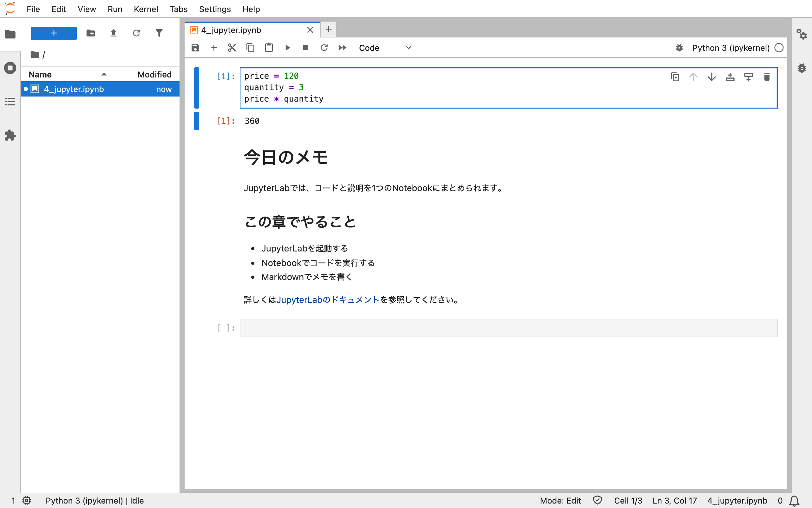Select 4_jupyter.ipynb in the file list
The image size is (812, 508).
(x=100, y=89)
